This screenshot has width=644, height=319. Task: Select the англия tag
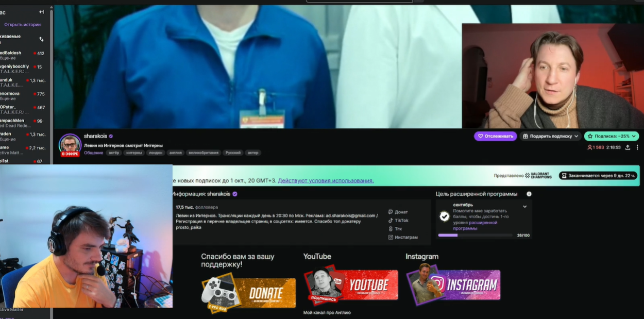pyautogui.click(x=175, y=153)
